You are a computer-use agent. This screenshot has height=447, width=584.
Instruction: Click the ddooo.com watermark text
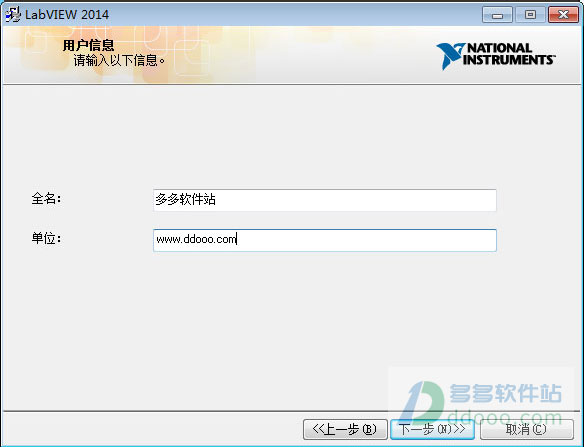[x=504, y=416]
